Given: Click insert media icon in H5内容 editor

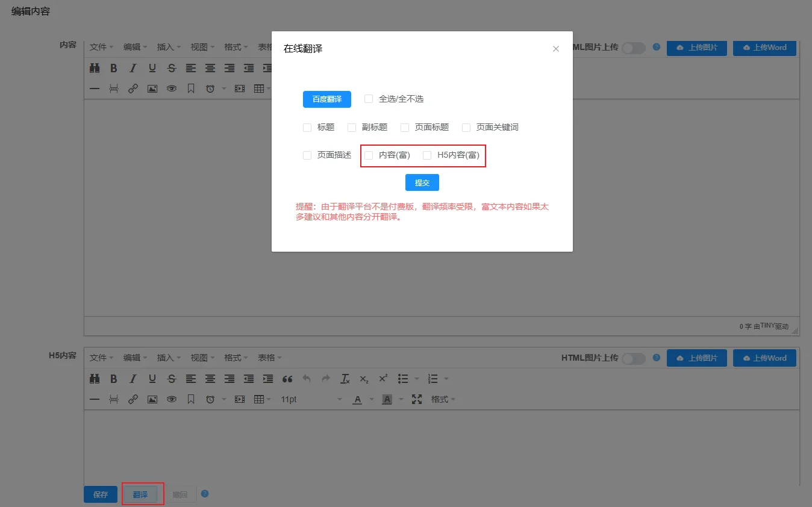Looking at the screenshot, I should [x=240, y=399].
